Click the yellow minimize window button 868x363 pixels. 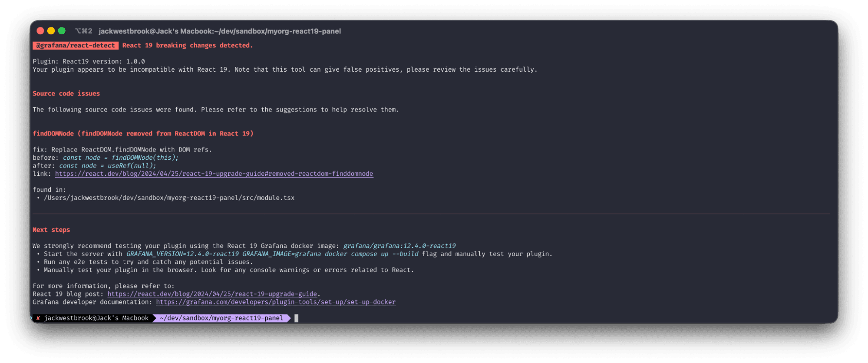(51, 31)
